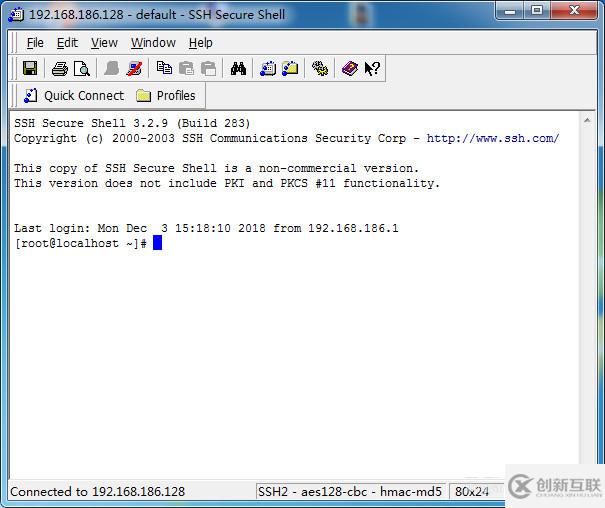
Task: Open the View menu
Action: pos(104,43)
